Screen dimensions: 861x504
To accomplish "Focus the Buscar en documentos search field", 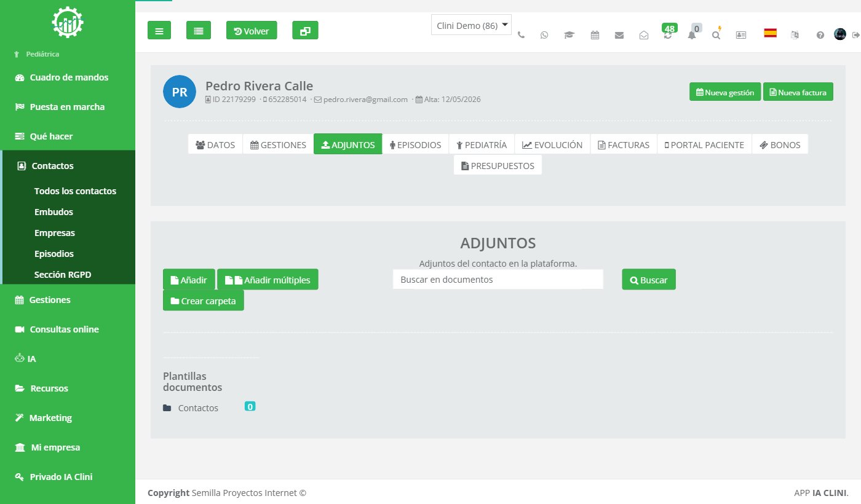I will tap(498, 279).
